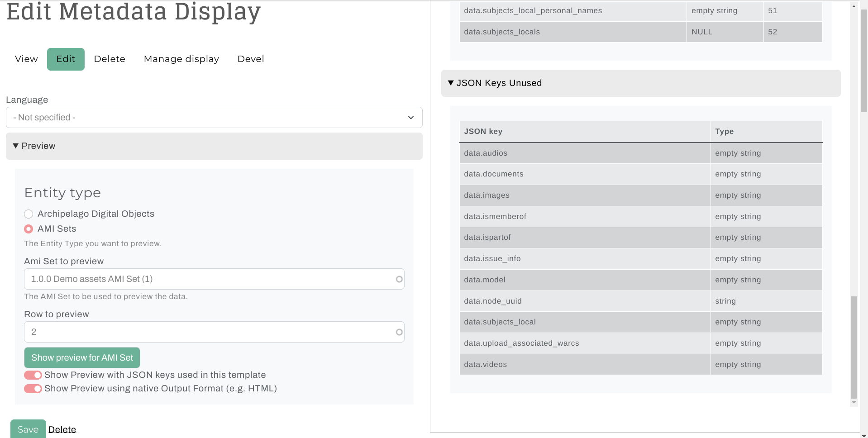Open the Manage display tab
868x438 pixels.
[181, 59]
